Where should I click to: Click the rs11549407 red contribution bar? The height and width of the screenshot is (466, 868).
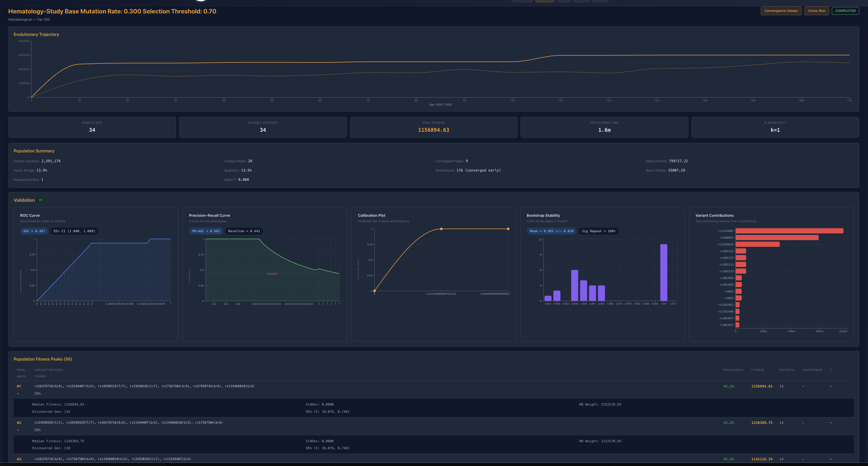(789, 231)
